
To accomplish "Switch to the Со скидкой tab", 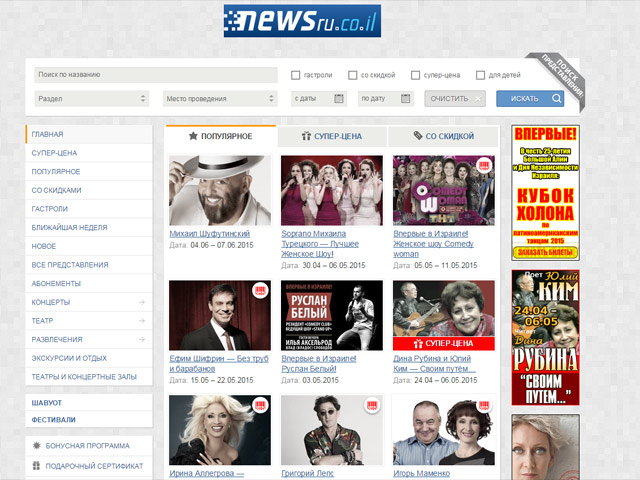I will click(x=444, y=136).
